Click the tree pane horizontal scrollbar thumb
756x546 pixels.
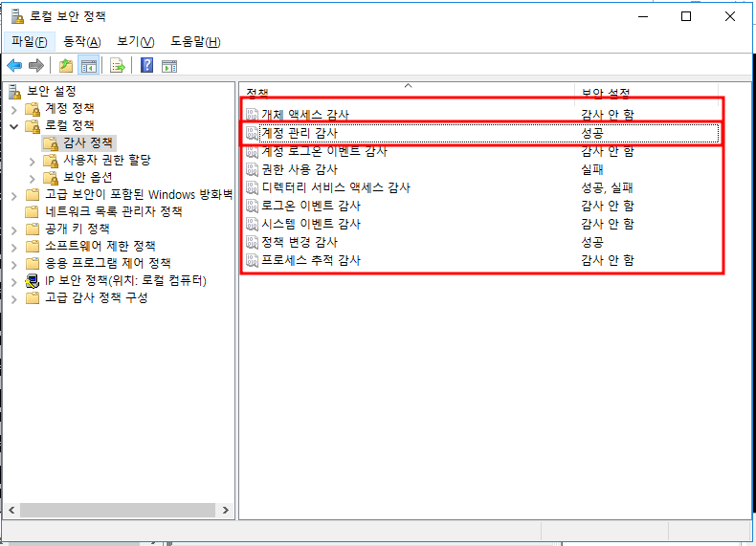(118, 510)
